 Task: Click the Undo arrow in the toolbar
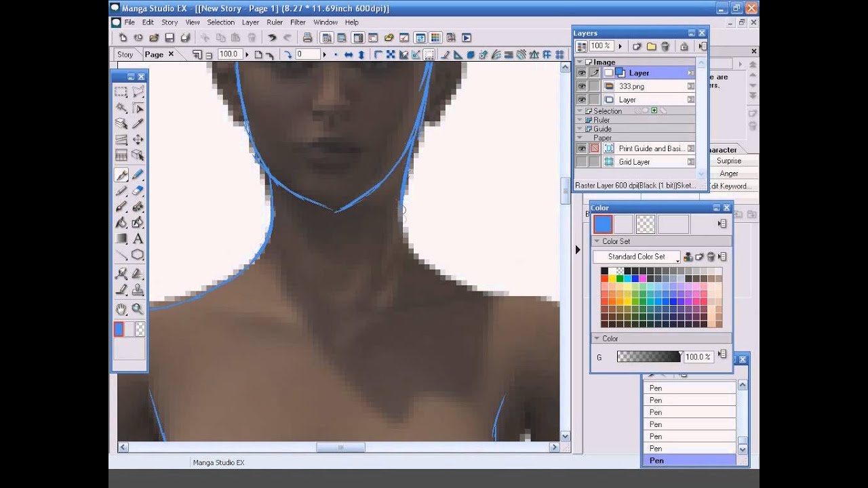[x=272, y=38]
